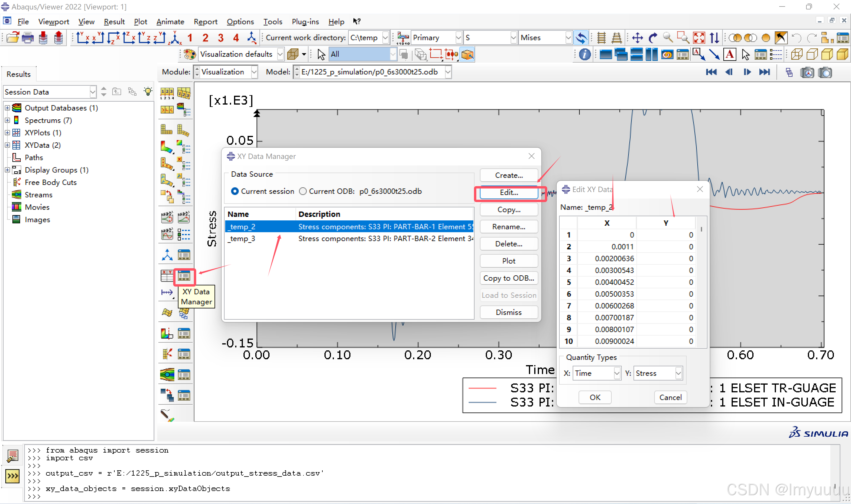This screenshot has height=504, width=851.
Task: Select Current ODB radio button
Action: [303, 191]
